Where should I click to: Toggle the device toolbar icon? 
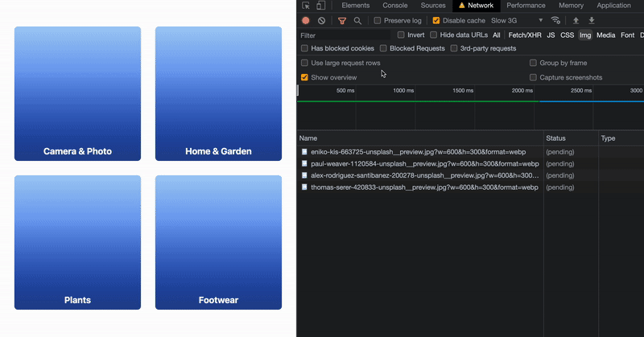(320, 6)
